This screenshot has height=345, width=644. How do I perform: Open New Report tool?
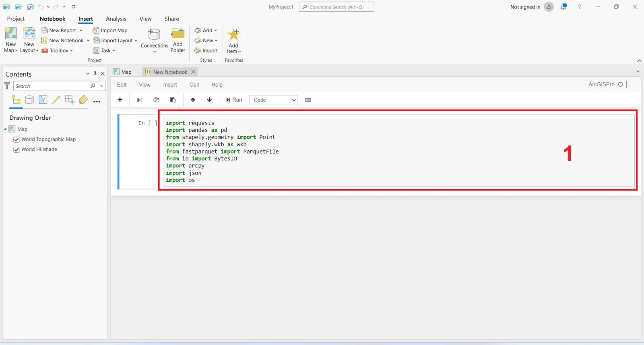(59, 30)
